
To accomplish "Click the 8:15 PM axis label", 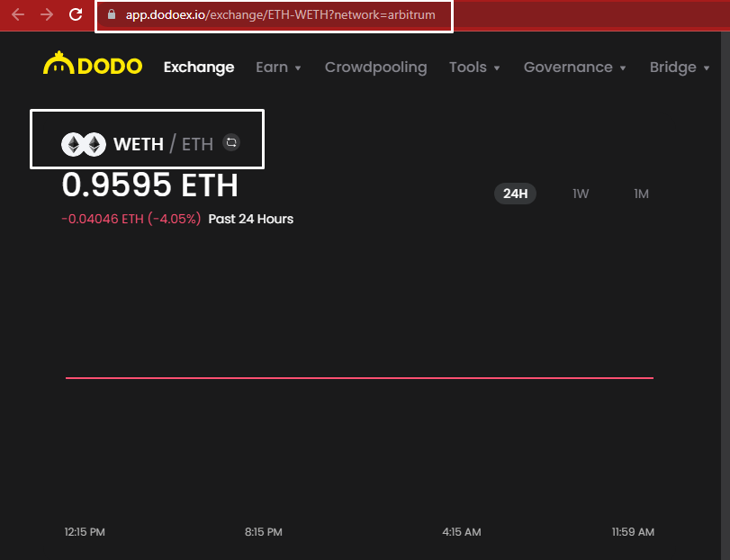I will click(x=264, y=531).
